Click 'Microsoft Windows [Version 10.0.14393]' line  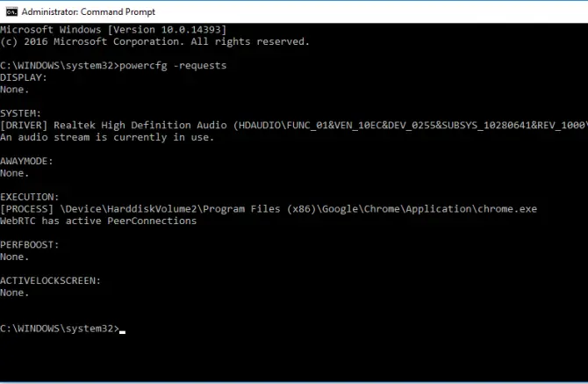pos(113,30)
